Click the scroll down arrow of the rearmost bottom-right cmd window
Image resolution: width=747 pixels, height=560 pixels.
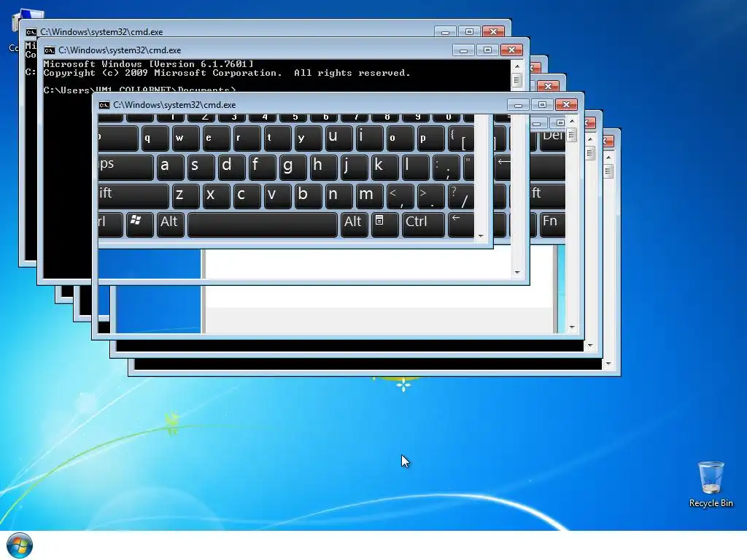(x=608, y=364)
